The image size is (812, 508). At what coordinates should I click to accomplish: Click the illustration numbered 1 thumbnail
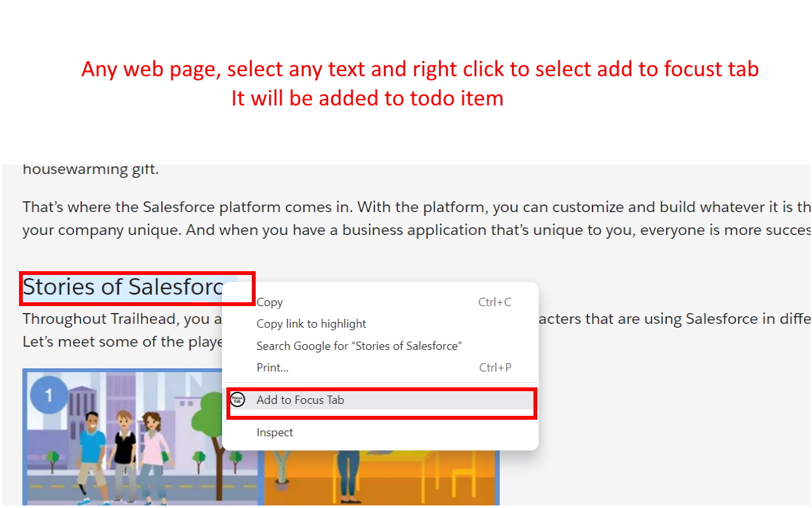(x=141, y=437)
